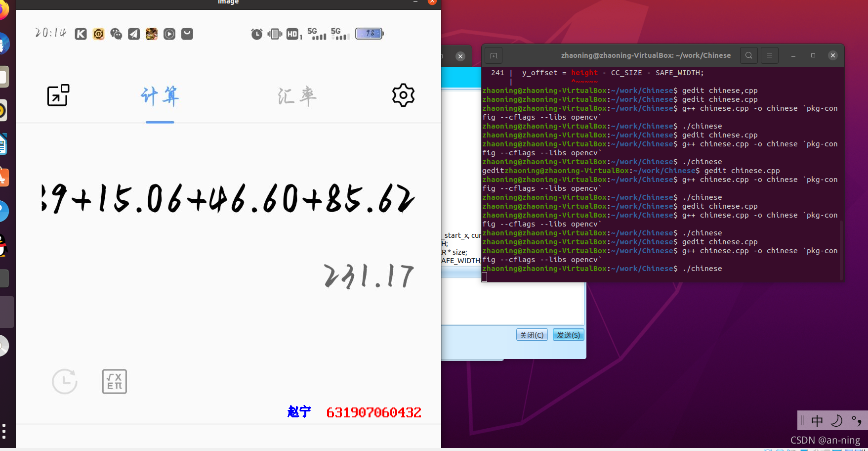868x451 pixels.
Task: Click the Telegram-style paper plane notification
Action: tap(134, 34)
